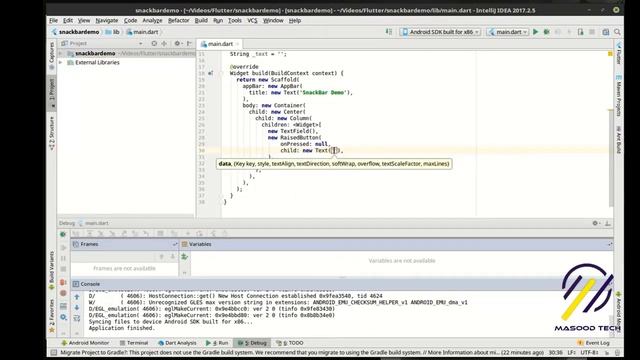The width and height of the screenshot is (640, 360).
Task: Click the frames up arrow in the Frames panel
Action: tap(162, 257)
